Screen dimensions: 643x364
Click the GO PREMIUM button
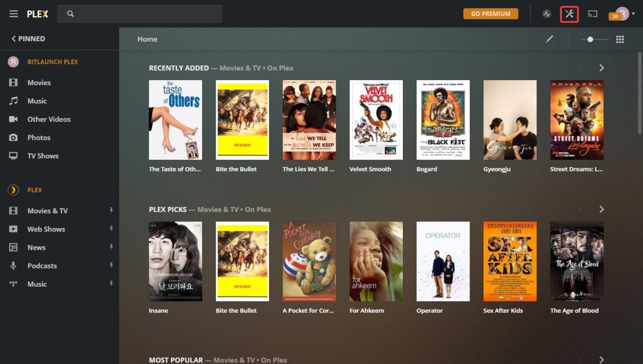tap(491, 14)
